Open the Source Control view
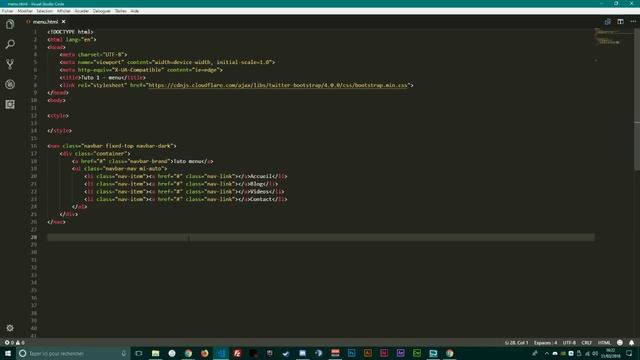 click(10, 64)
